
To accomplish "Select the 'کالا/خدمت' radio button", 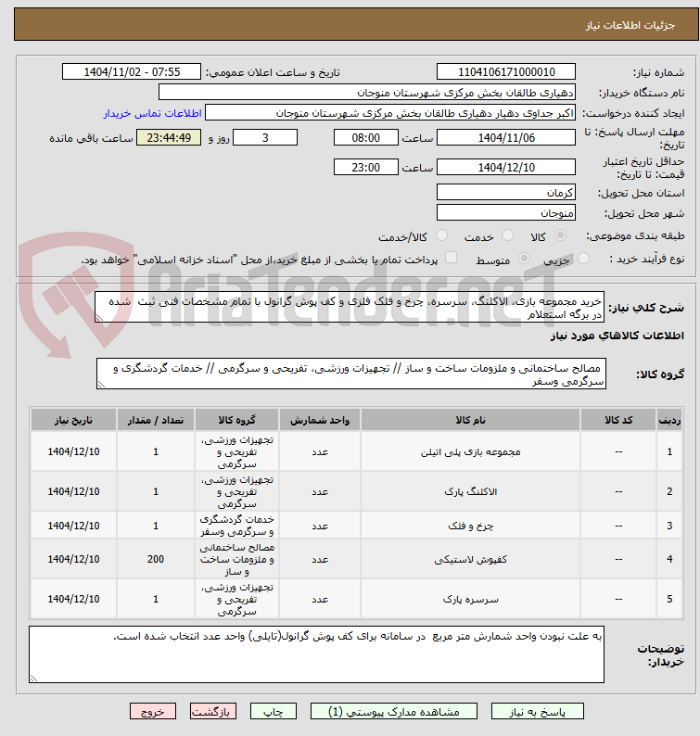I will 441,235.
